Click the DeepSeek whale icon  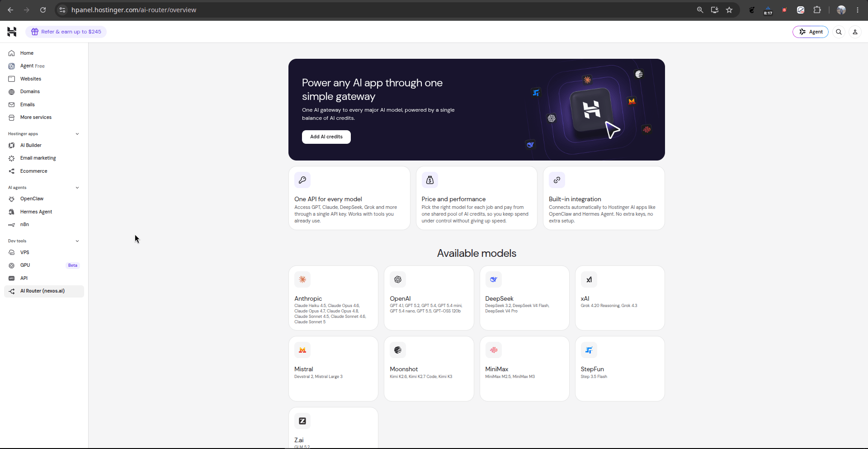[493, 279]
